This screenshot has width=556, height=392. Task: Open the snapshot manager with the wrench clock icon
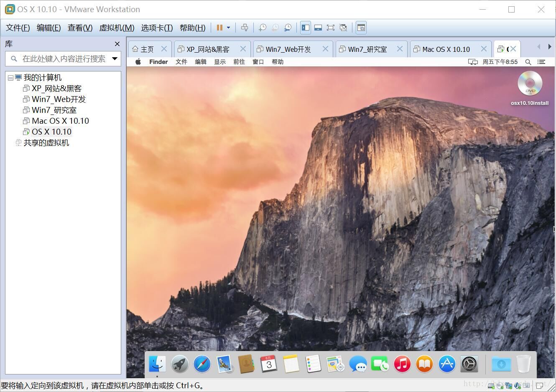tap(288, 28)
